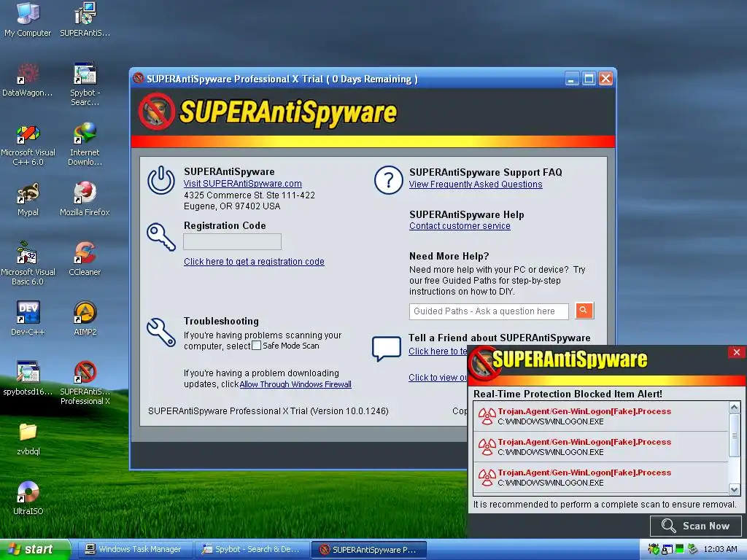
Task: Click the system tray clock showing 12:03 AM
Action: coord(720,549)
